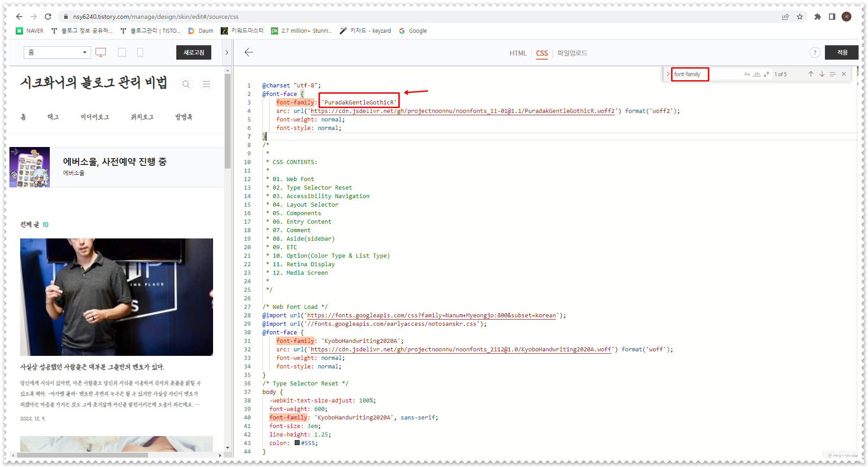Click the preview panel horizontal scrollbar
Viewport: 868px width, 467px height.
83,455
